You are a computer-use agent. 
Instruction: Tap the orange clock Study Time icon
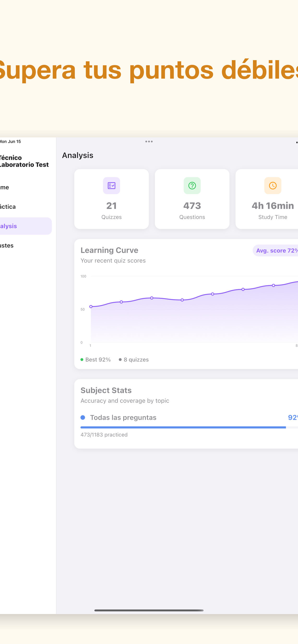pyautogui.click(x=273, y=185)
